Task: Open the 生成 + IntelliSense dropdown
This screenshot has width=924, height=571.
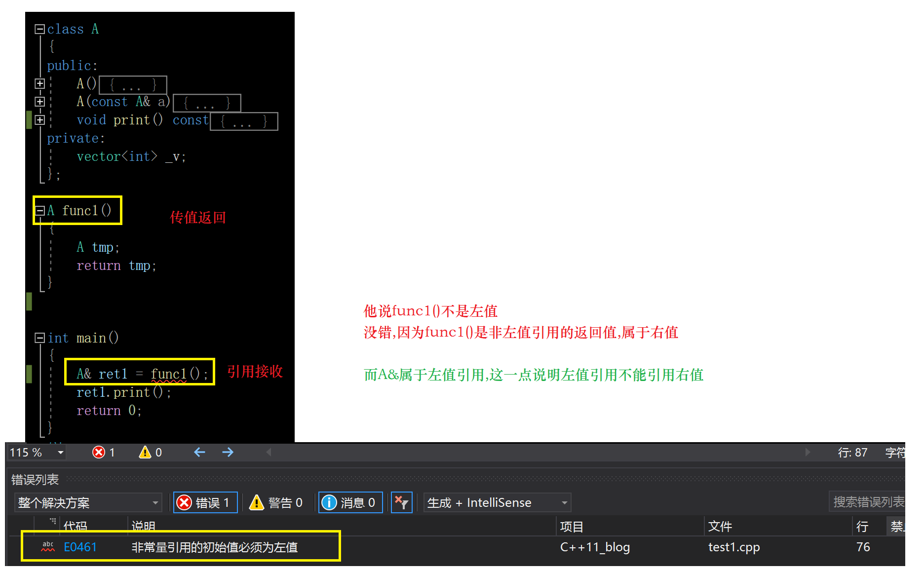Action: (496, 502)
